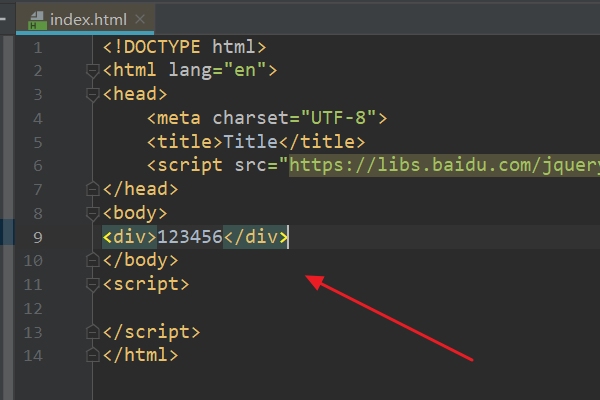This screenshot has width=600, height=400.
Task: Select the index.html tab
Action: pos(86,19)
